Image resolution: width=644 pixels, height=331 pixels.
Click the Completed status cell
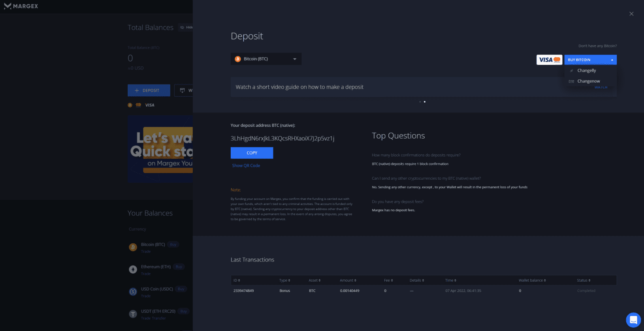pyautogui.click(x=586, y=291)
